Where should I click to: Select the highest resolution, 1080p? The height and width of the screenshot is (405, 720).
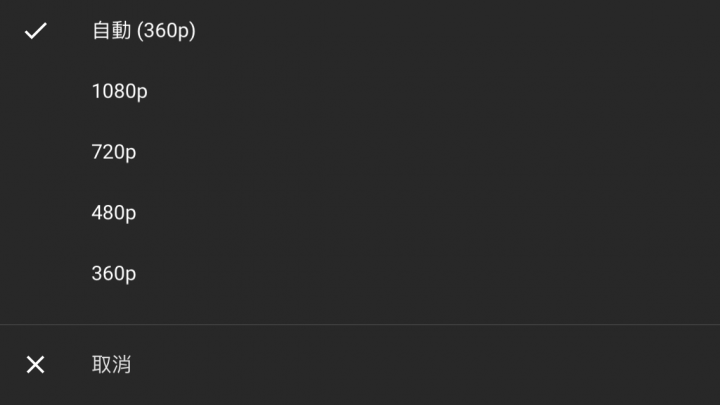coord(360,91)
